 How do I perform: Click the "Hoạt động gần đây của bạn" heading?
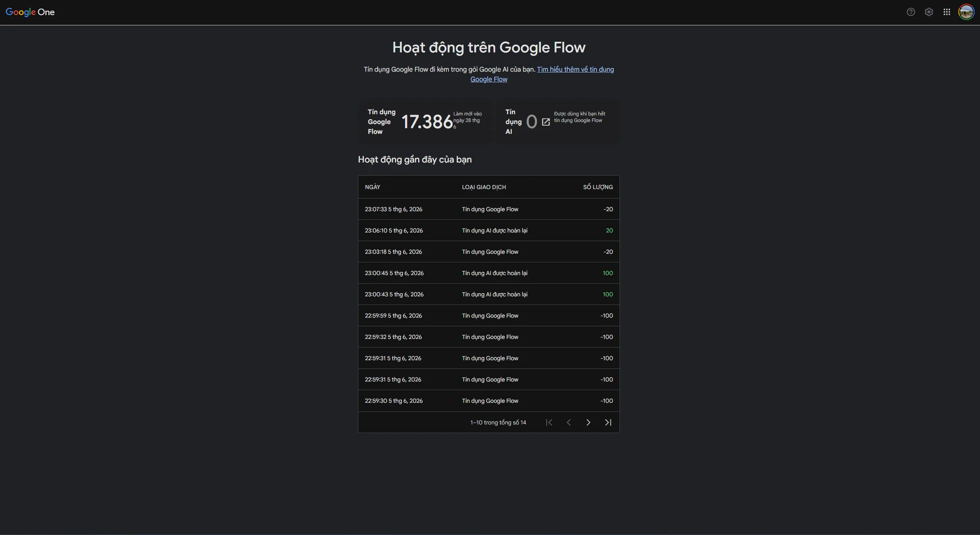point(415,160)
